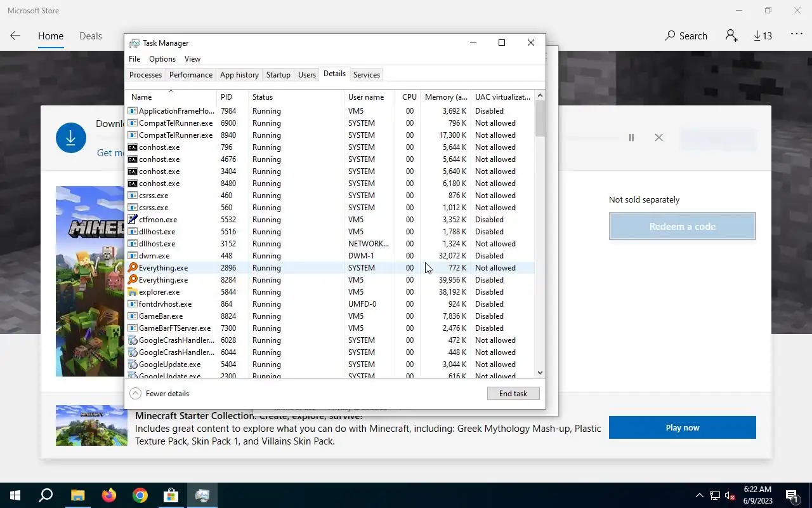Switch to the Processes tab

click(x=145, y=75)
